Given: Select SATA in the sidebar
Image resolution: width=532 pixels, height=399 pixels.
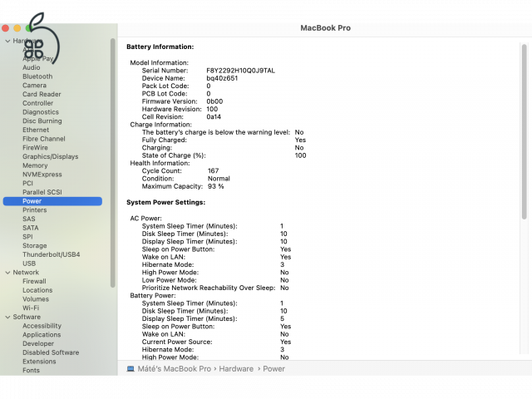Looking at the screenshot, I should (x=31, y=228).
